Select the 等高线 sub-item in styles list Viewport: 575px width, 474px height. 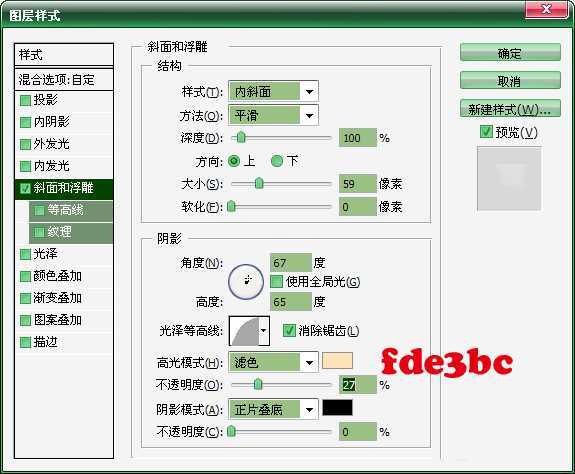[71, 210]
